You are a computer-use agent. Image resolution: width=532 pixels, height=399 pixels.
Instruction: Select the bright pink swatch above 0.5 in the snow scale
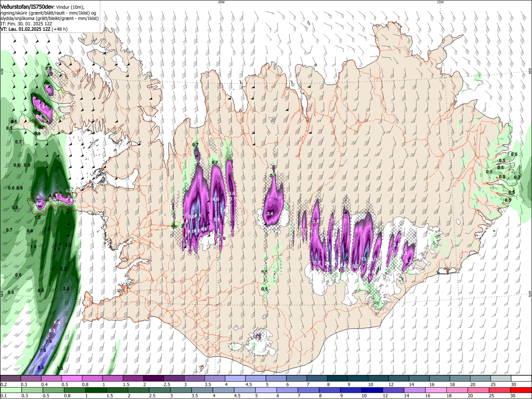pyautogui.click(x=71, y=379)
